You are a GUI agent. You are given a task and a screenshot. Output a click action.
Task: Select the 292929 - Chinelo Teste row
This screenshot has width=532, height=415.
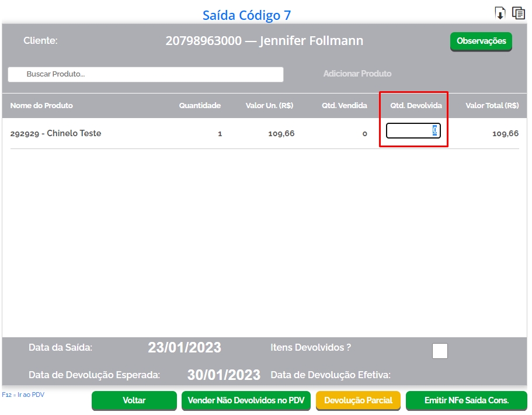(x=55, y=133)
